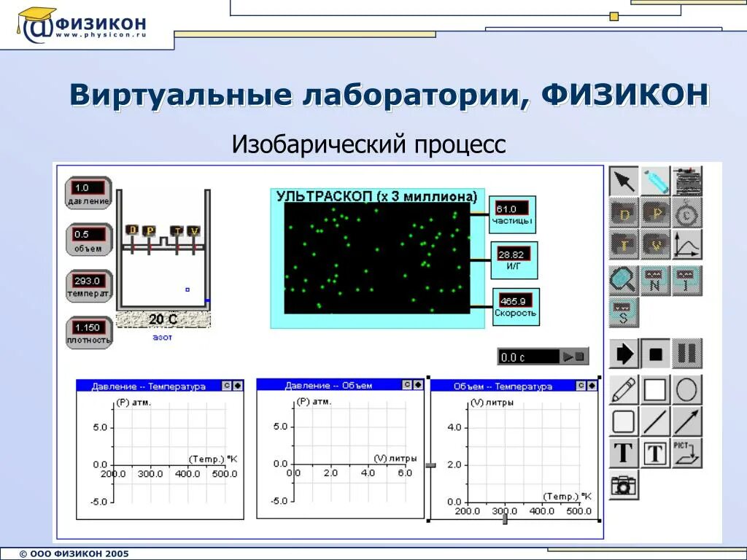This screenshot has width=747, height=560.
Task: Click the азот gas label
Action: click(162, 338)
